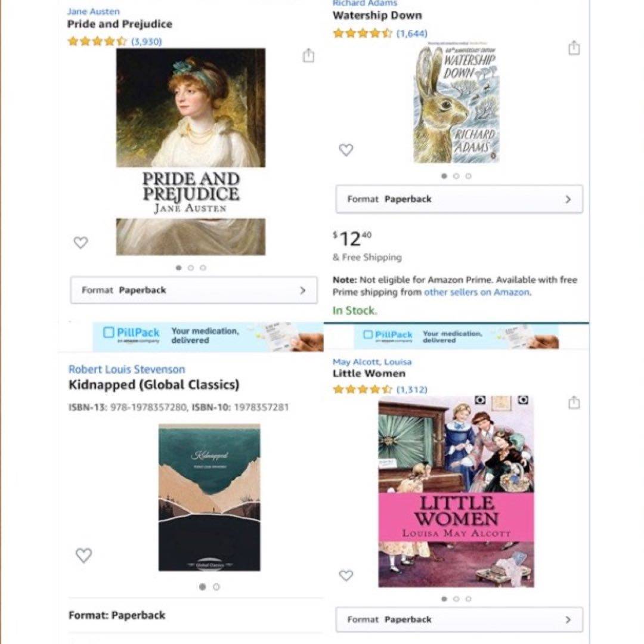View the 3,930 ratings for Pride and Prejudice
Screen dimensions: 644x644
pos(147,42)
